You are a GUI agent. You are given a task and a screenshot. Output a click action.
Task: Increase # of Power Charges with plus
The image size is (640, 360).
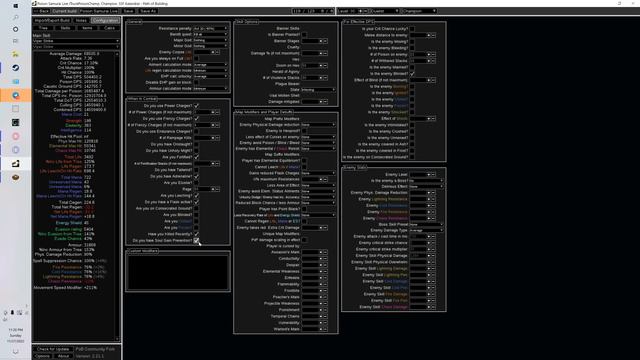(x=213, y=112)
